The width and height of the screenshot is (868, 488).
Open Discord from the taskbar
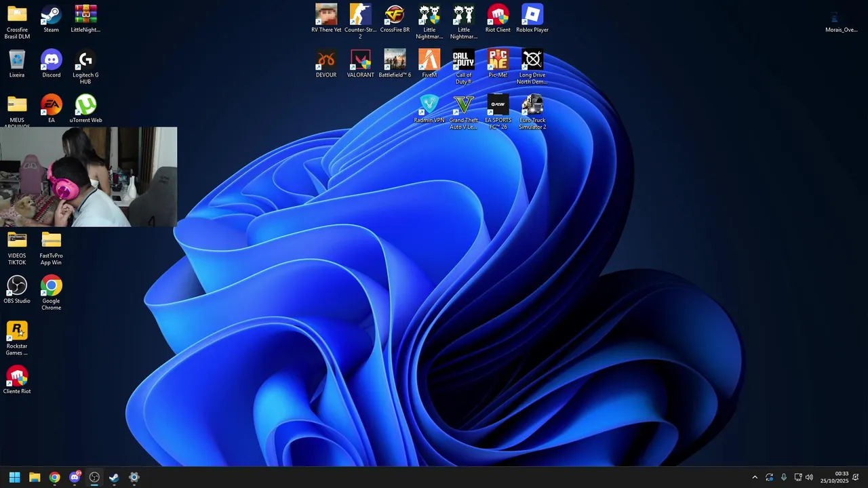75,477
